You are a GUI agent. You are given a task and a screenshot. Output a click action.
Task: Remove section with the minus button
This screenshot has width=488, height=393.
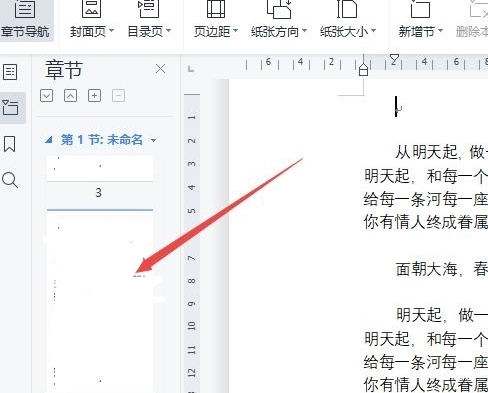click(x=118, y=96)
